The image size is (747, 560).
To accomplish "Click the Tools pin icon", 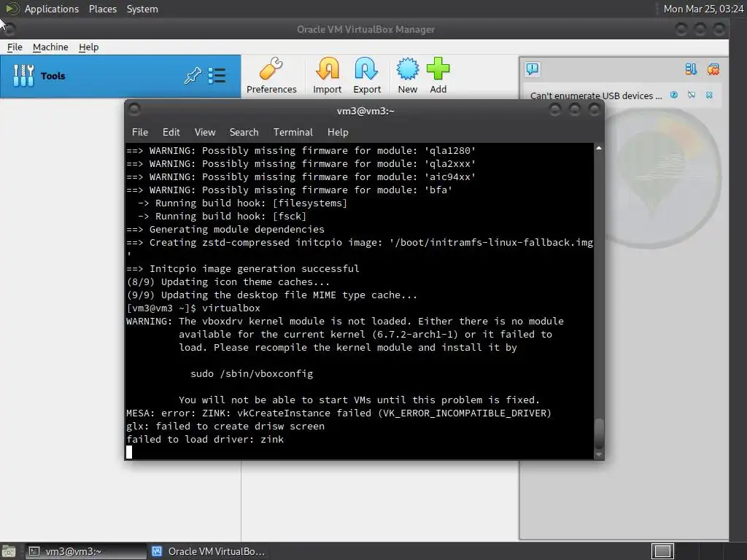I will point(193,76).
